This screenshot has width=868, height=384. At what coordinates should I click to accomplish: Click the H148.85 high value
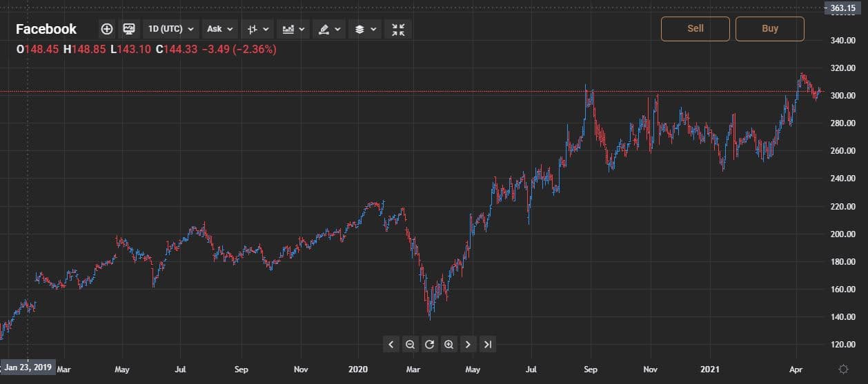[x=84, y=50]
